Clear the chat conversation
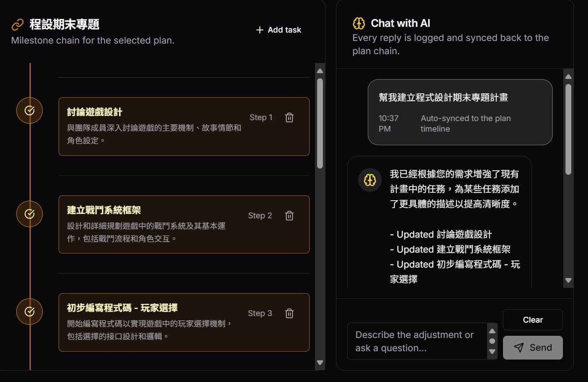588x382 pixels. [533, 320]
